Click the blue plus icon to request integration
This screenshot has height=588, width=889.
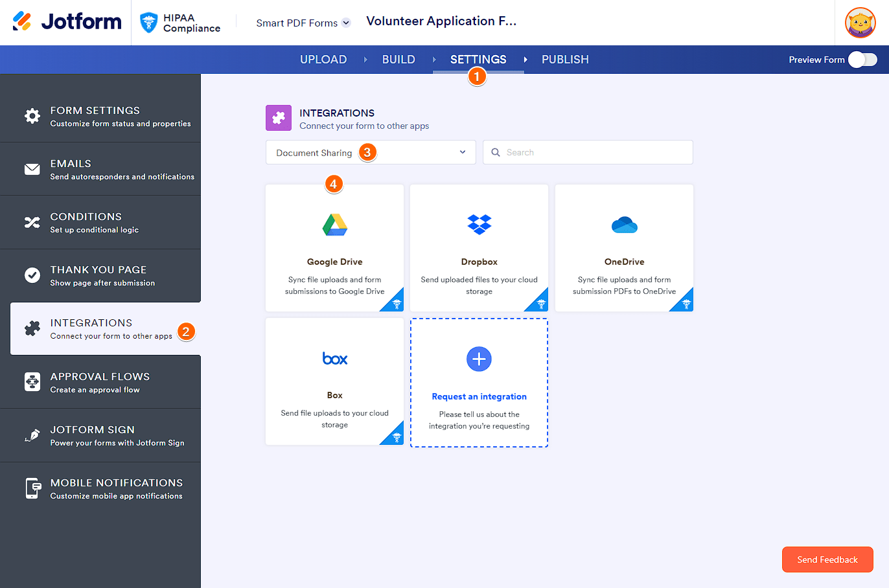479,359
